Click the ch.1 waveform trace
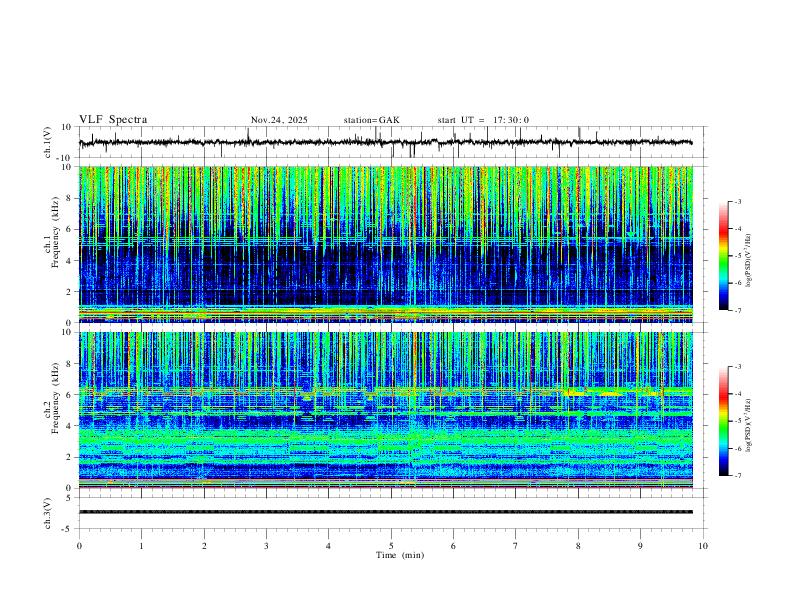792x612 pixels. point(385,142)
